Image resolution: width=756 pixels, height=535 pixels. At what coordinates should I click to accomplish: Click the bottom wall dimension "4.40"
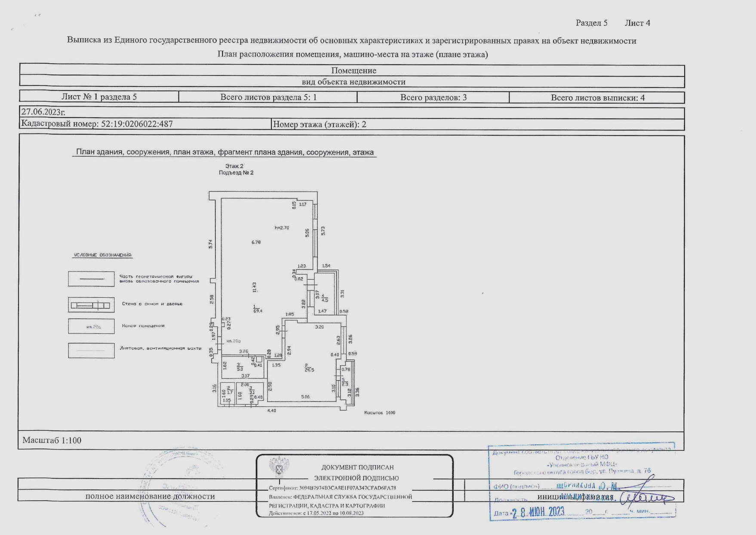(271, 411)
